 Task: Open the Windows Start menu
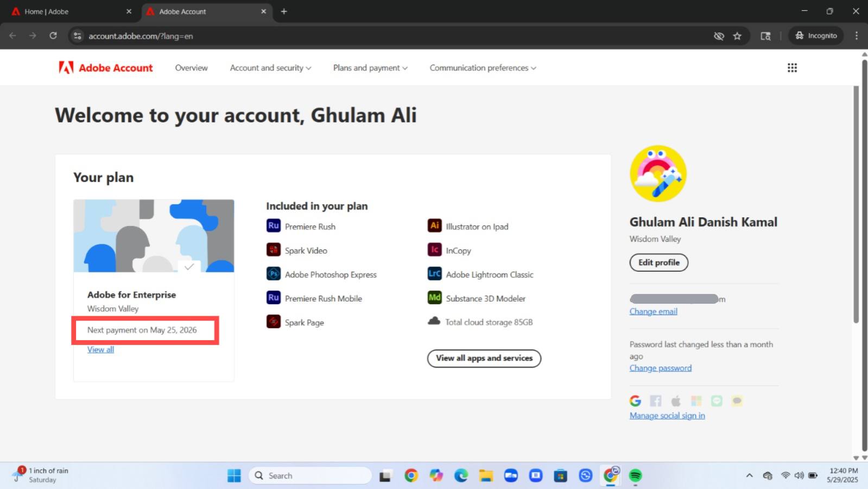pyautogui.click(x=234, y=475)
